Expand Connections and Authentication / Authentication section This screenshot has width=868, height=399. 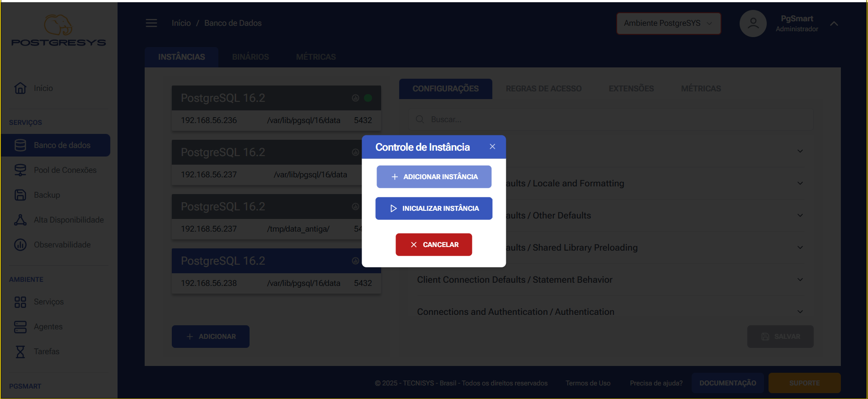click(x=800, y=312)
